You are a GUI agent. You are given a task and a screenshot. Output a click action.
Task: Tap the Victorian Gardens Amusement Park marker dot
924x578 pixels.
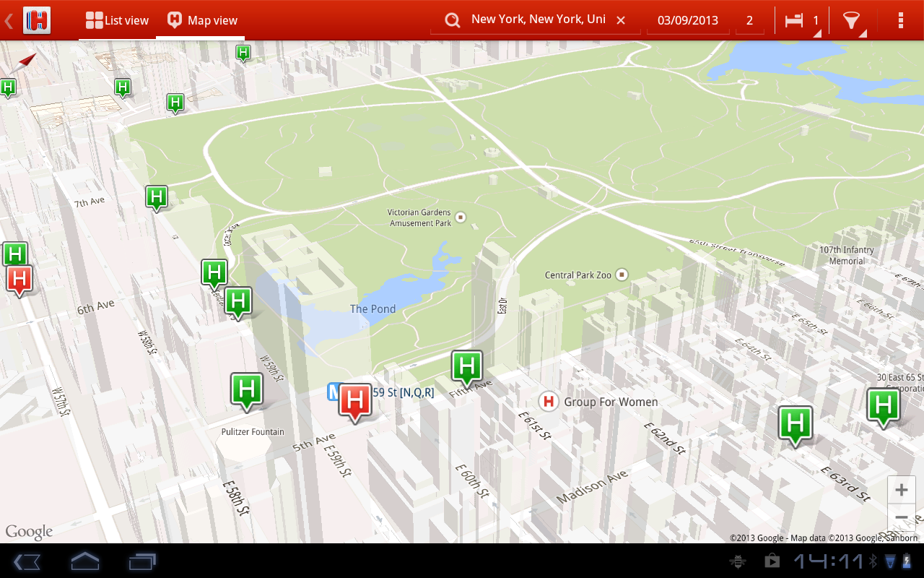tap(461, 217)
